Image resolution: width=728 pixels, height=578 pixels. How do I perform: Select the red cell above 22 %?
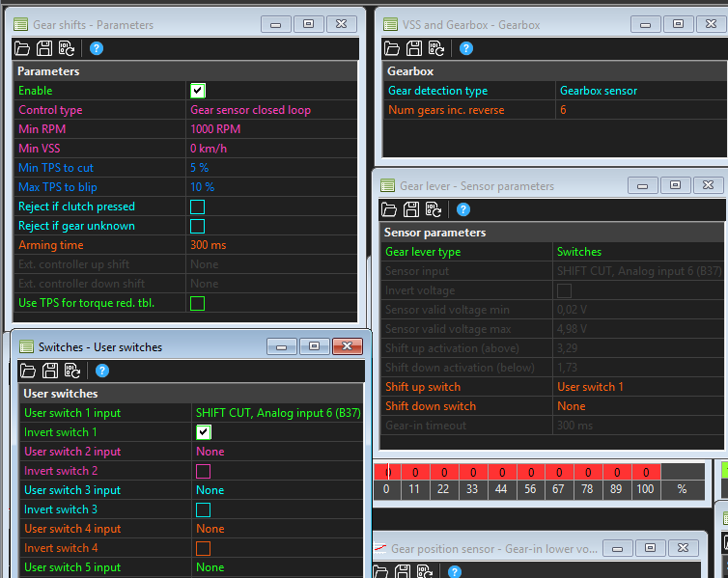pyautogui.click(x=444, y=472)
